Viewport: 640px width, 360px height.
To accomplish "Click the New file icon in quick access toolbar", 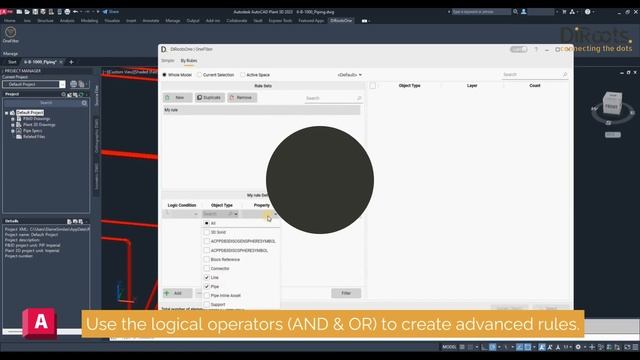I will (x=19, y=12).
